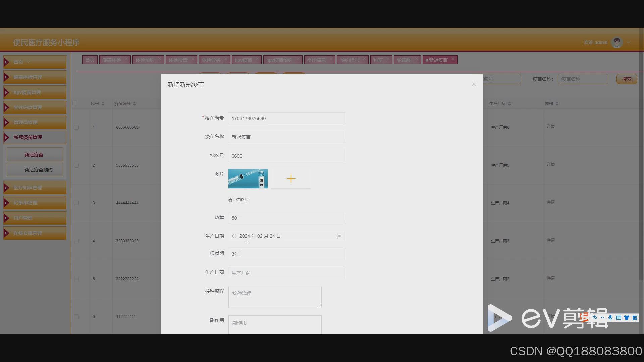Click the IME skin shirt icon
This screenshot has width=644, height=362.
627,318
